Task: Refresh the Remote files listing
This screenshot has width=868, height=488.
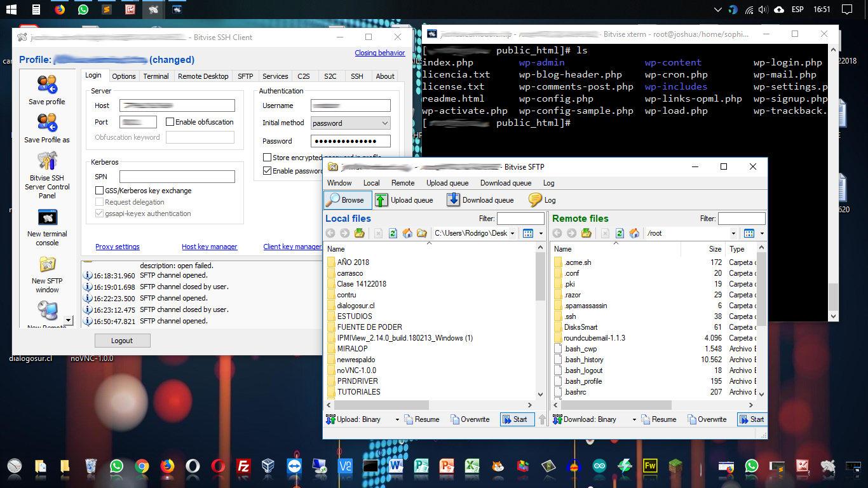Action: [620, 233]
